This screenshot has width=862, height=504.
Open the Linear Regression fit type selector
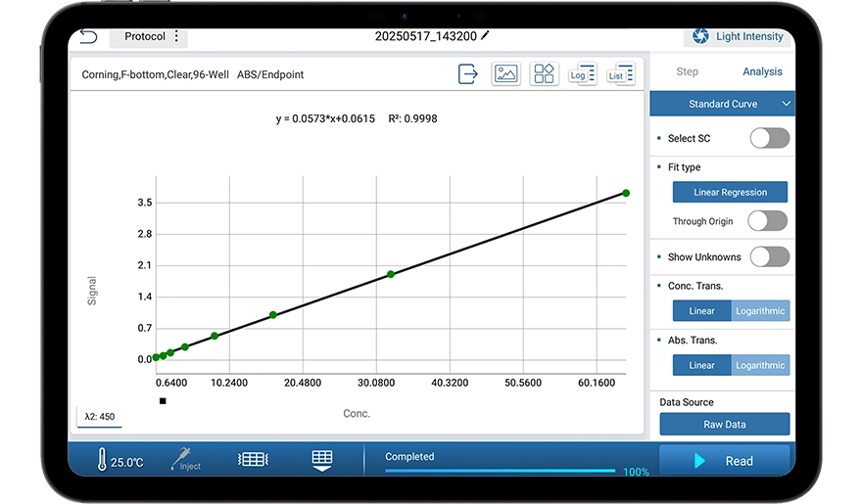(730, 193)
